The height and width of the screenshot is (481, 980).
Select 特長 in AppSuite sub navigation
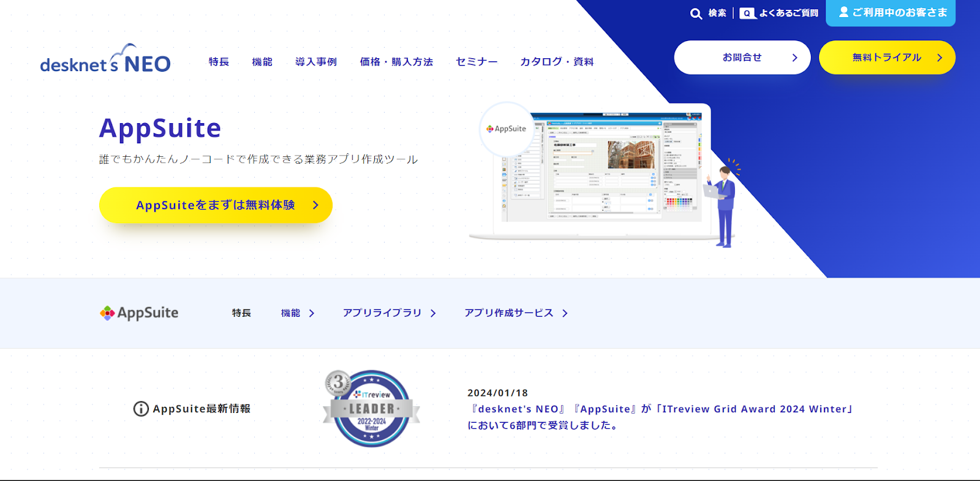[241, 313]
